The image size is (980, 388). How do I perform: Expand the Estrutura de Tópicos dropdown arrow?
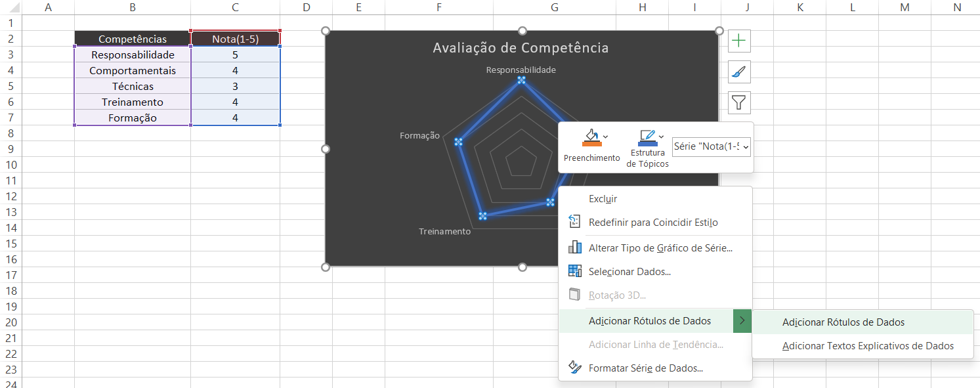[x=661, y=137]
